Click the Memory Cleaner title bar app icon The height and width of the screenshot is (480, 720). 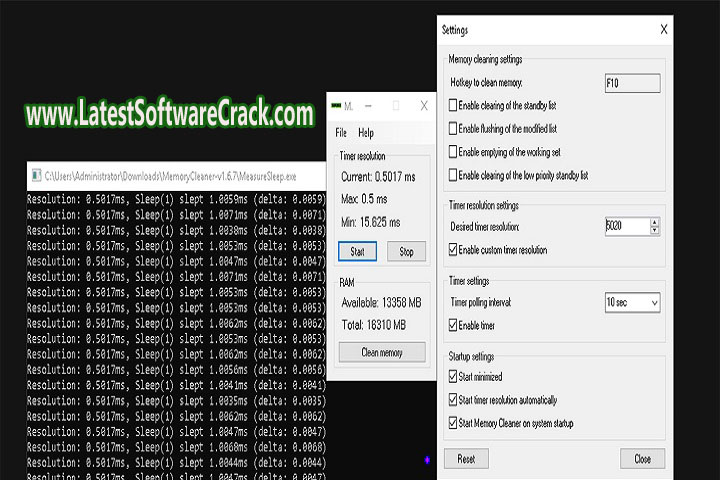point(336,105)
